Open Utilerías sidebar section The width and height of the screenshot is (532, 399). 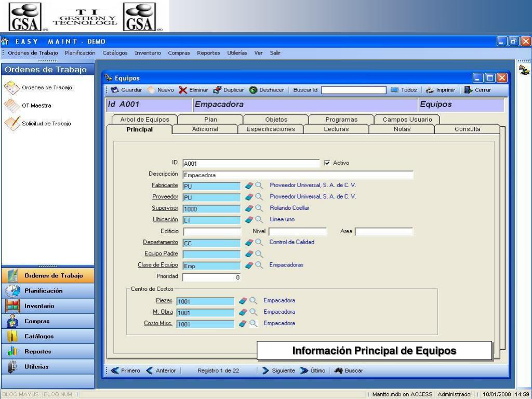pyautogui.click(x=48, y=367)
